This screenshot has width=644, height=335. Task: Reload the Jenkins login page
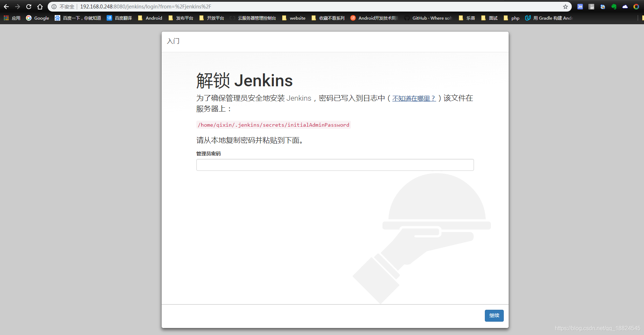coord(29,7)
